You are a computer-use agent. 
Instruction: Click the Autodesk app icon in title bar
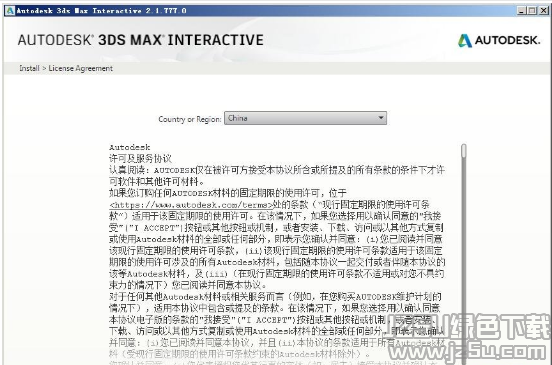coord(10,11)
